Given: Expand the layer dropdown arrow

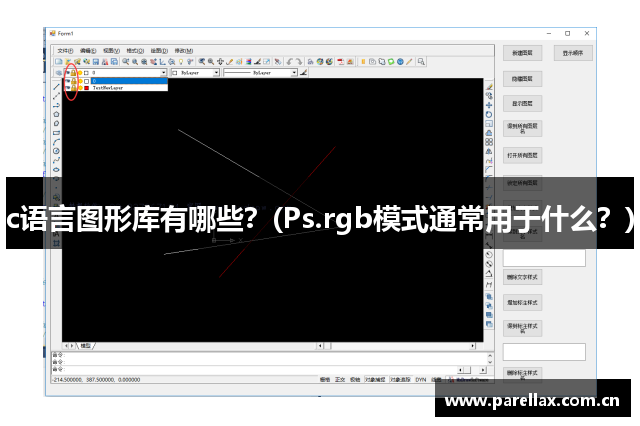Looking at the screenshot, I should pos(164,73).
